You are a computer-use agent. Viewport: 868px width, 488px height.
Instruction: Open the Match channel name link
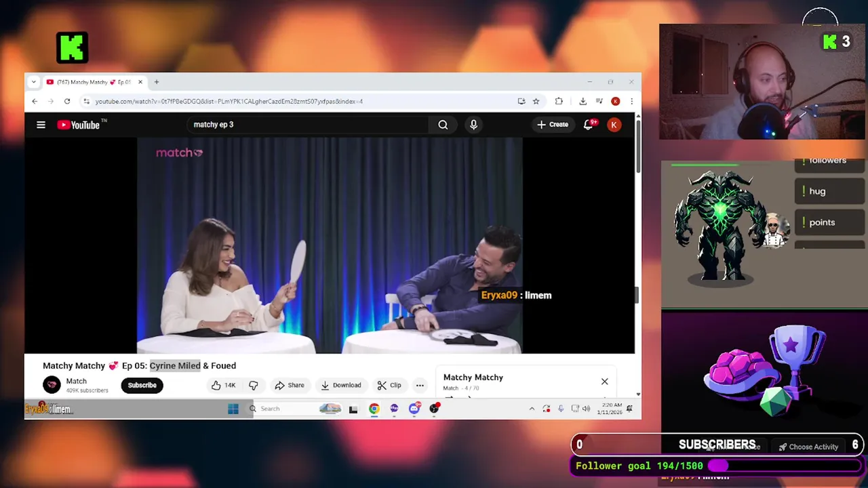(x=76, y=381)
